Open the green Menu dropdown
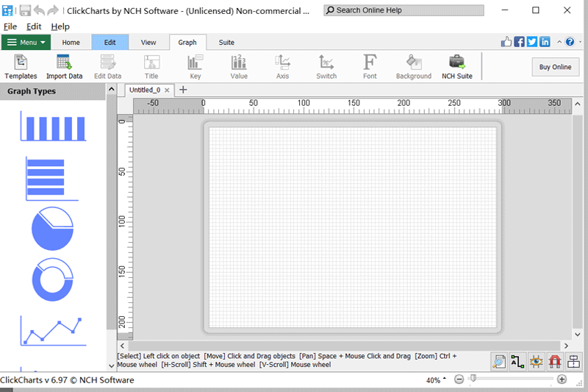588x392 pixels. point(26,42)
